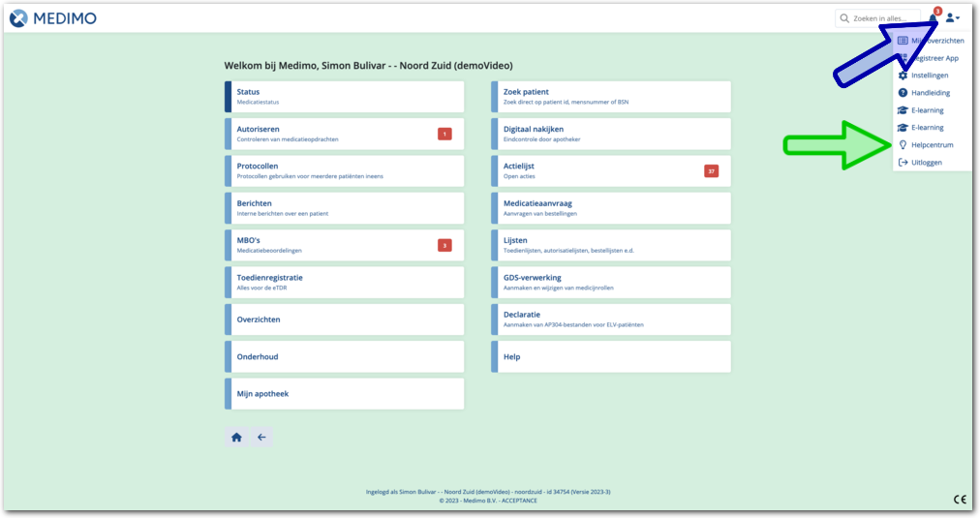Open the Medicatieaanvraag tile

pos(610,208)
